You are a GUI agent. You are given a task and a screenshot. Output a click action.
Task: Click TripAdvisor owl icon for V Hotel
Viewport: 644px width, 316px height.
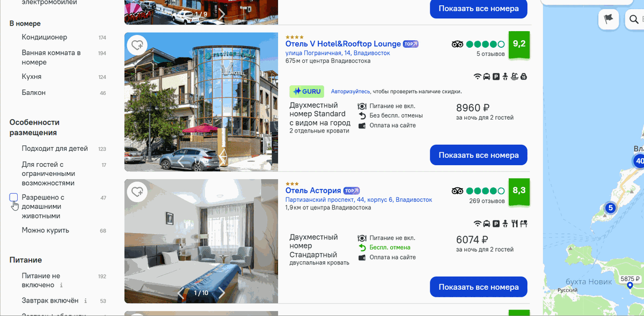click(457, 44)
